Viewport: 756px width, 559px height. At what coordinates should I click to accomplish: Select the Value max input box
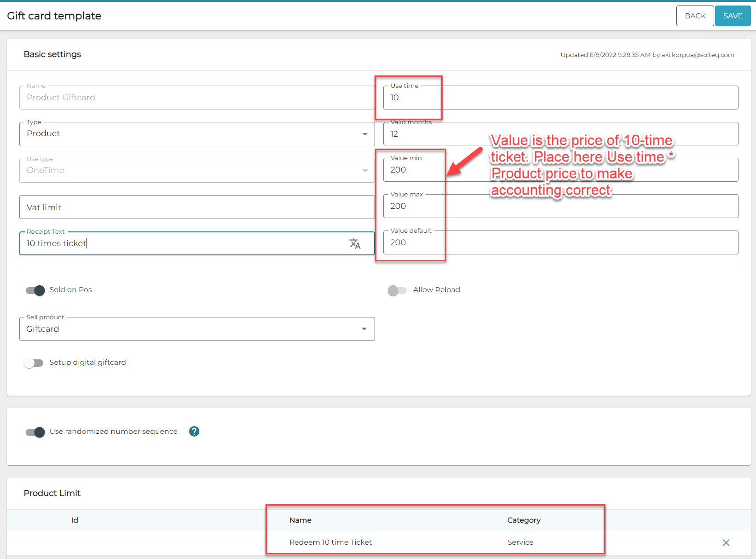(560, 207)
